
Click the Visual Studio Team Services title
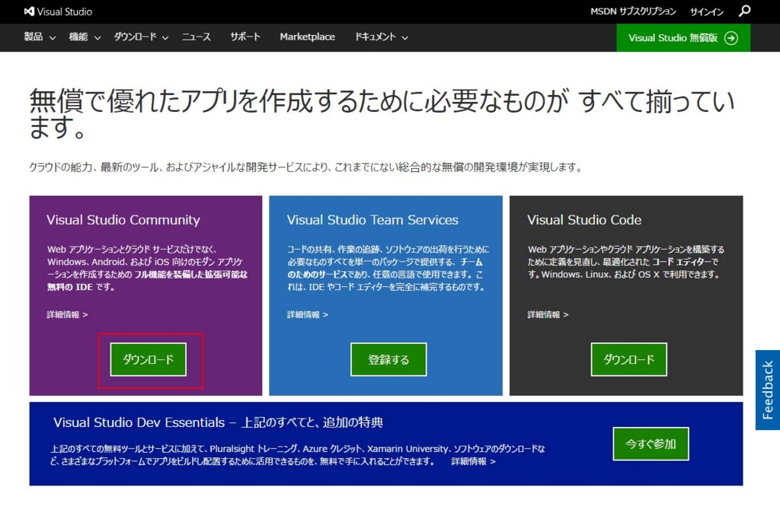(x=372, y=220)
